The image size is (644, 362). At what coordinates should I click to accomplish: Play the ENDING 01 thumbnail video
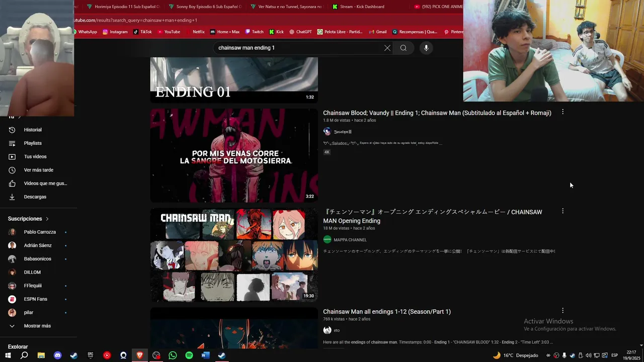click(234, 80)
